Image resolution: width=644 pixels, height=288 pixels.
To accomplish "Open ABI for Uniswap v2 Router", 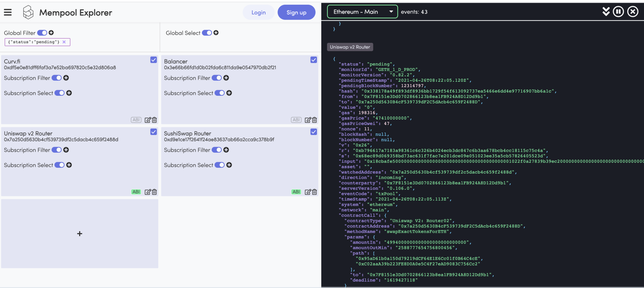I will 136,192.
